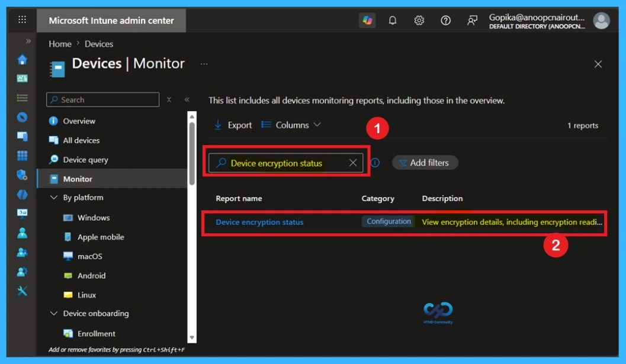
Task: Open Tenant administration icon in rail
Action: 23,272
